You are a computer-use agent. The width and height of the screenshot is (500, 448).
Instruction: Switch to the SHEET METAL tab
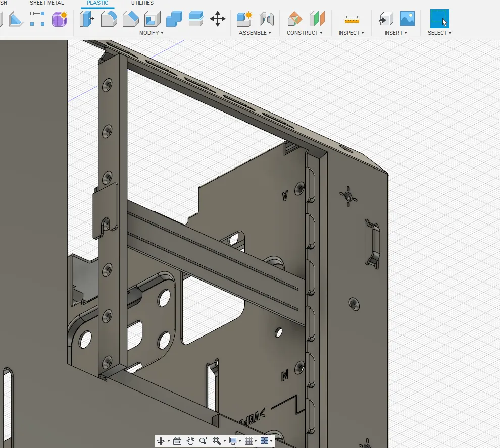[47, 3]
